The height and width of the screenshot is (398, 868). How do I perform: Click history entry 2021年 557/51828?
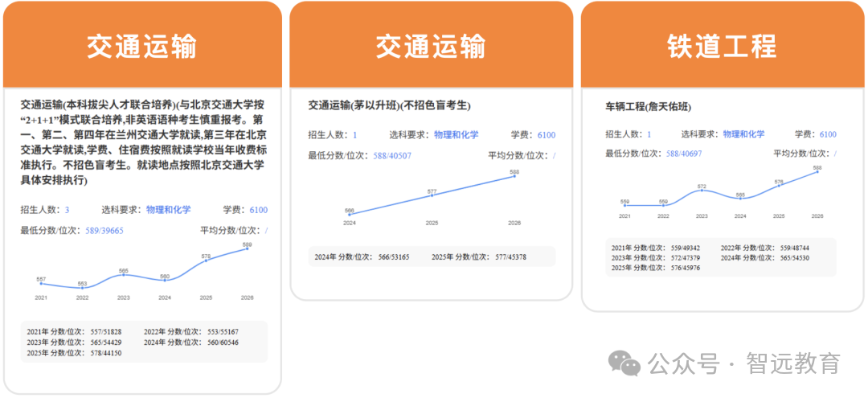(74, 332)
